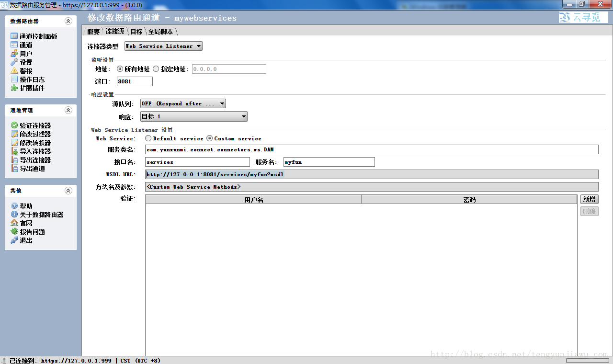Click the "https://127.0.0.1:999" status bar text
Image resolution: width=613 pixels, height=364 pixels.
click(x=76, y=361)
